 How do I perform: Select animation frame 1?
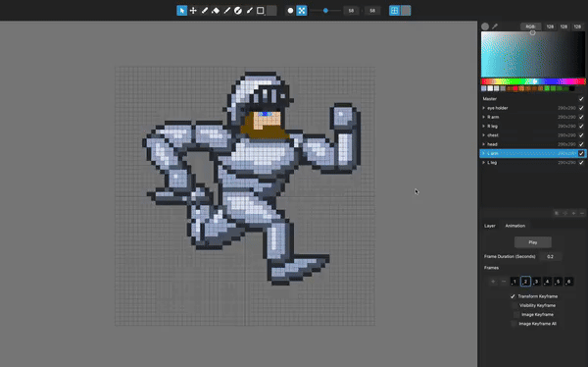click(x=514, y=282)
